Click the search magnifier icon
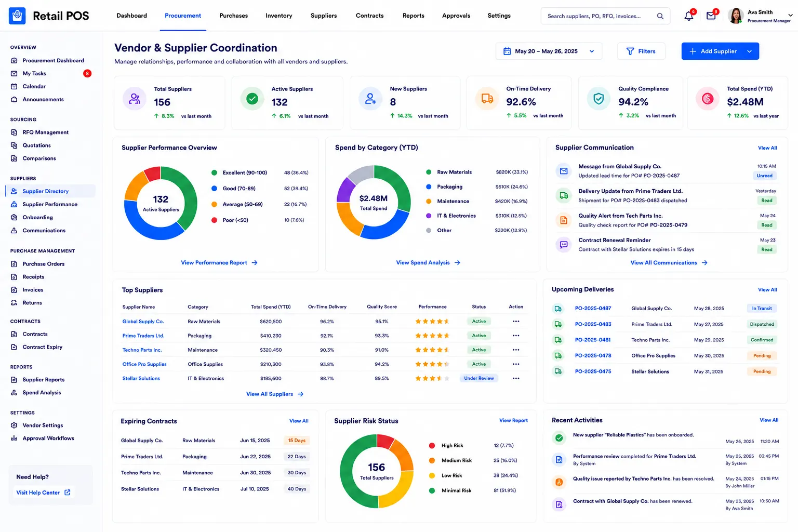Viewport: 798px width, 532px height. (x=660, y=16)
